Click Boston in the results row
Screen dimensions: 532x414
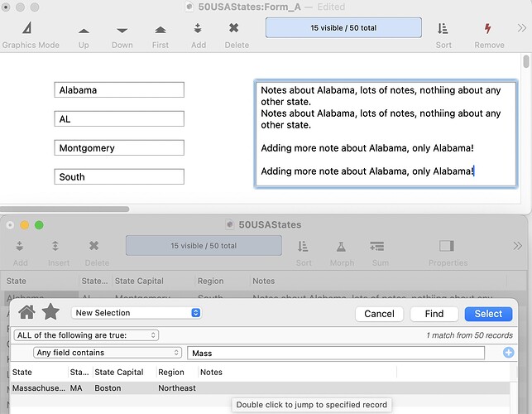click(108, 388)
